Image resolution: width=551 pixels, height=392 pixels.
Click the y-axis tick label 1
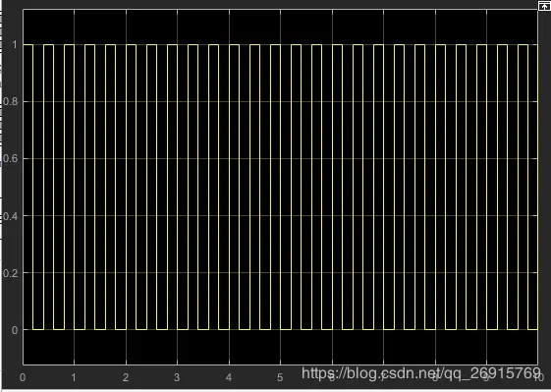[15, 44]
